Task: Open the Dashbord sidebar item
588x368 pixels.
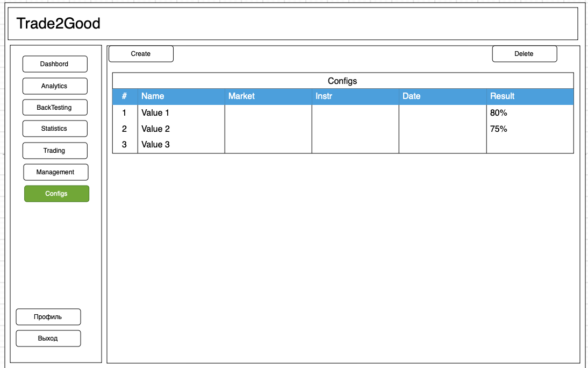Action: pos(55,64)
